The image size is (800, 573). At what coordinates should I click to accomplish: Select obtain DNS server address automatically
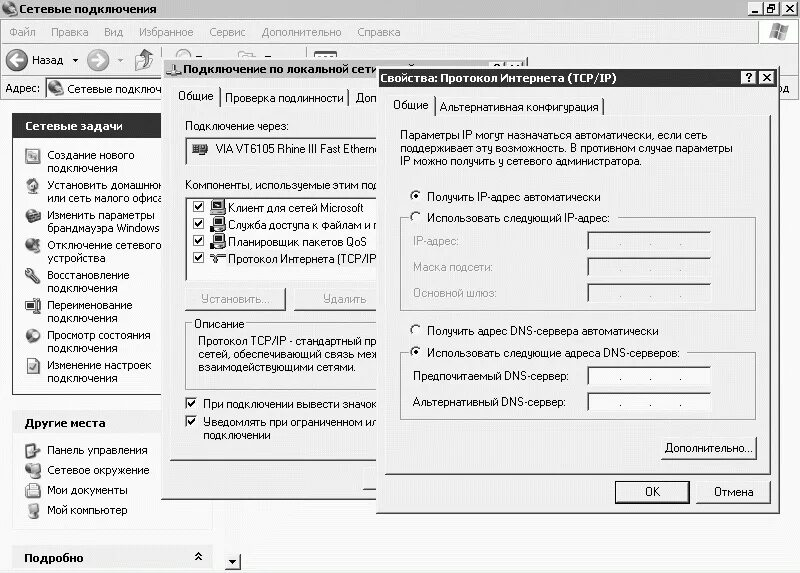pyautogui.click(x=415, y=330)
